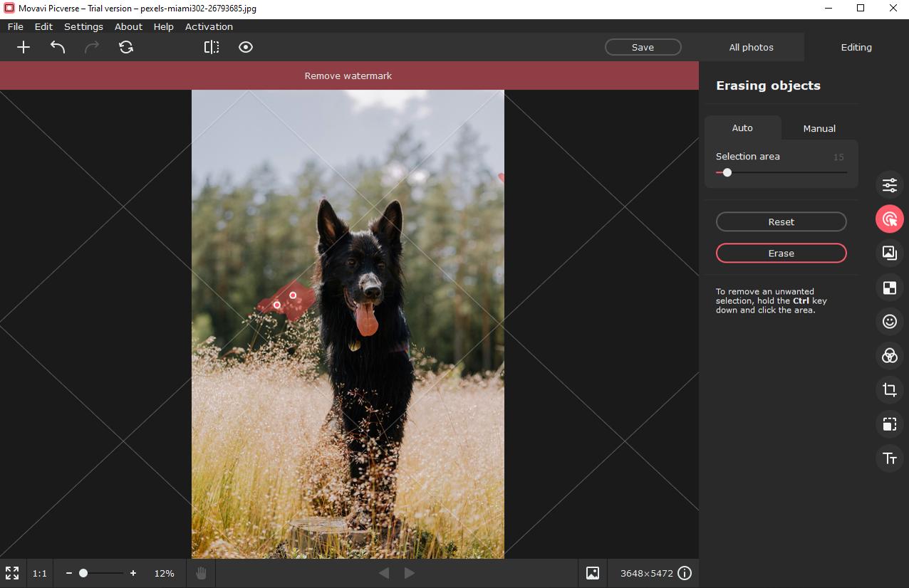The image size is (909, 588).
Task: Open the Effects panel icon
Action: [x=889, y=355]
